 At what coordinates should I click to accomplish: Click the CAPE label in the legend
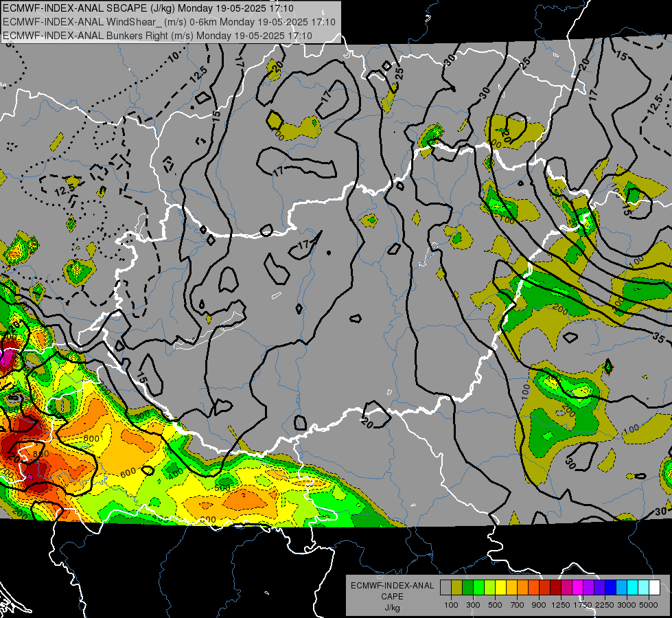[392, 597]
